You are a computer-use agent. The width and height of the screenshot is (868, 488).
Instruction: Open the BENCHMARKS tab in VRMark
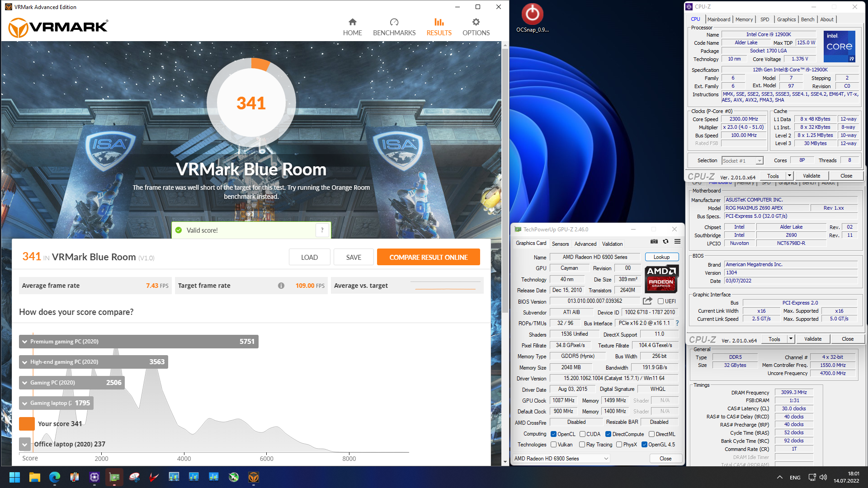394,28
